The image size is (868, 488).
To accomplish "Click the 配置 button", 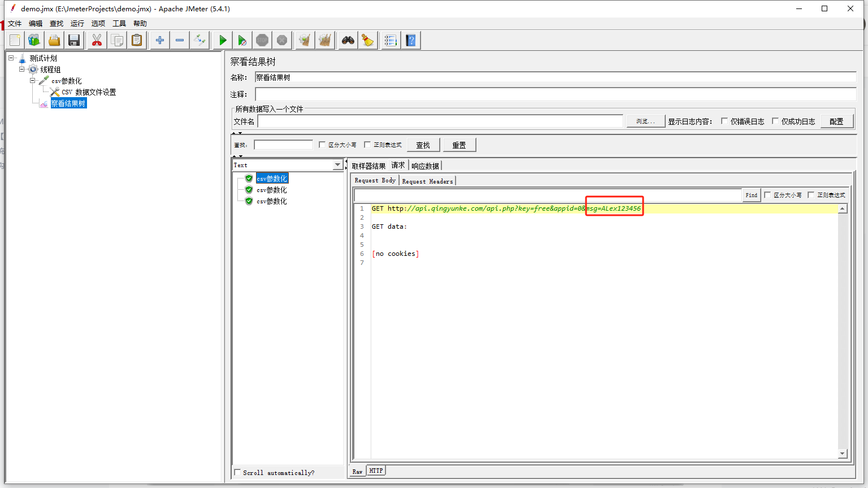I will click(x=837, y=121).
